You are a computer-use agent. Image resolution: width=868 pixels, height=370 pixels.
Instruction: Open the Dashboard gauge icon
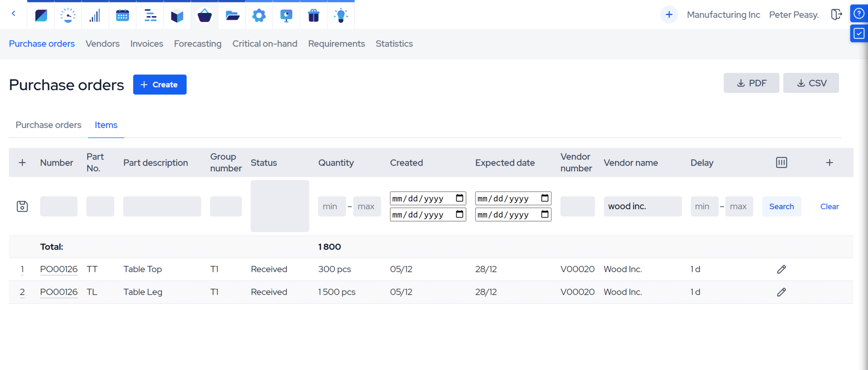pos(68,16)
